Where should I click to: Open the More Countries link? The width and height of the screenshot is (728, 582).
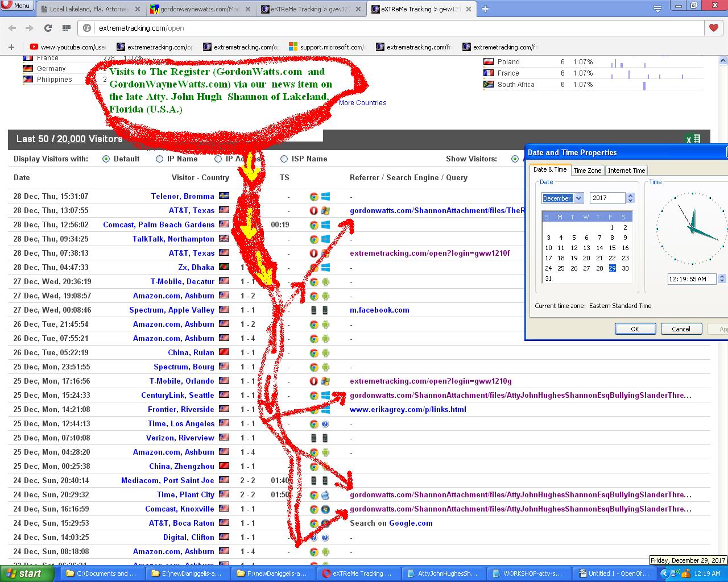pos(362,103)
